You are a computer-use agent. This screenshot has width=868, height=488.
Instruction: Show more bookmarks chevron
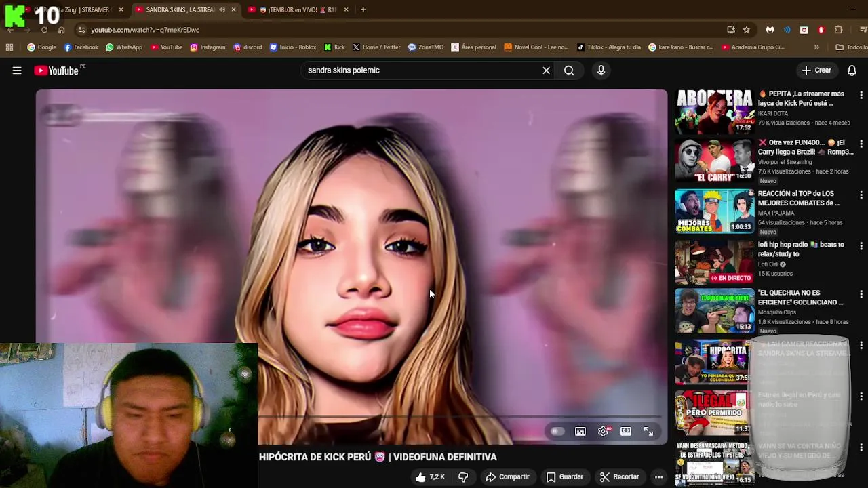816,47
